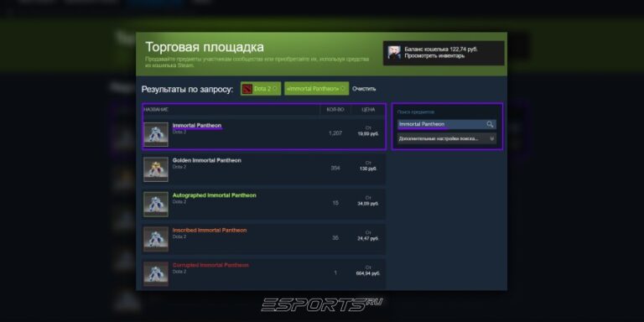Click the 34,09 руб. price
644x322 pixels.
tap(368, 204)
